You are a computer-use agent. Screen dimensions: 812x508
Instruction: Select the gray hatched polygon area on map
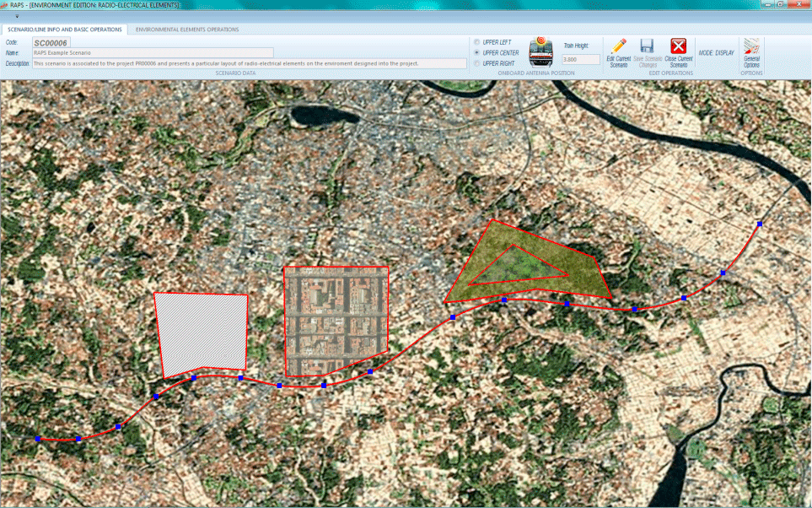202,331
